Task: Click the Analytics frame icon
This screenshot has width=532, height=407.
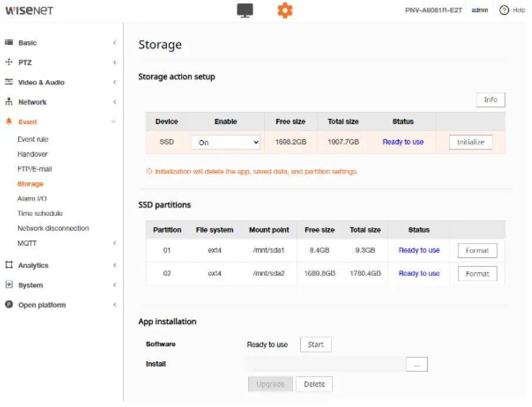Action: [x=9, y=265]
